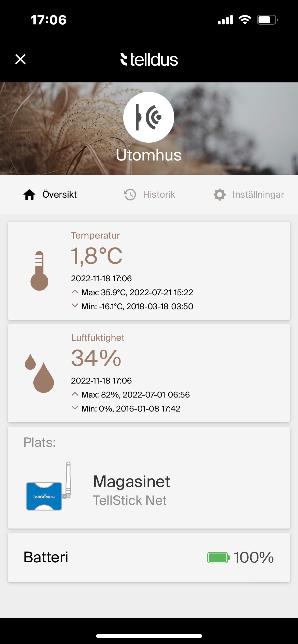298x644 pixels.
Task: Tap the 1,8°C temperature reading
Action: 97,256
